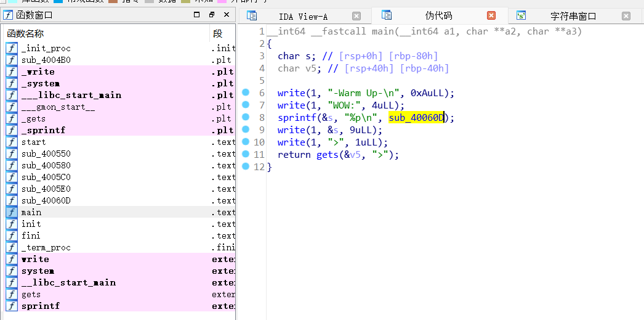Image resolution: width=644 pixels, height=320 pixels.
Task: Click pseudocode tab icon
Action: pyautogui.click(x=386, y=15)
